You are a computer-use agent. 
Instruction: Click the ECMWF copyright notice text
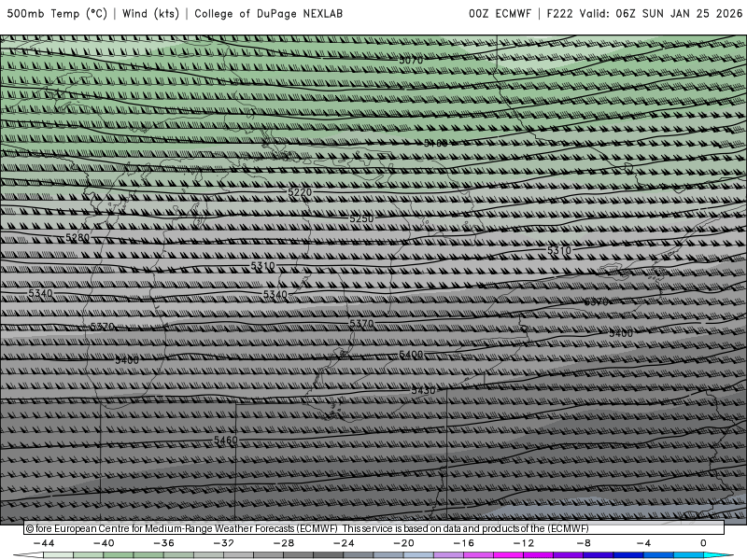307,528
